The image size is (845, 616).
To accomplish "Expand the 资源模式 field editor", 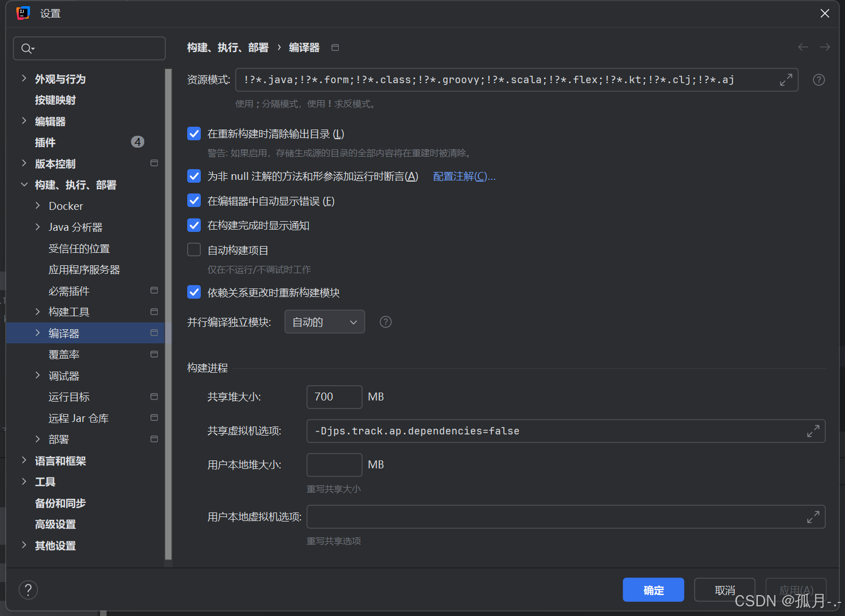I will (786, 79).
